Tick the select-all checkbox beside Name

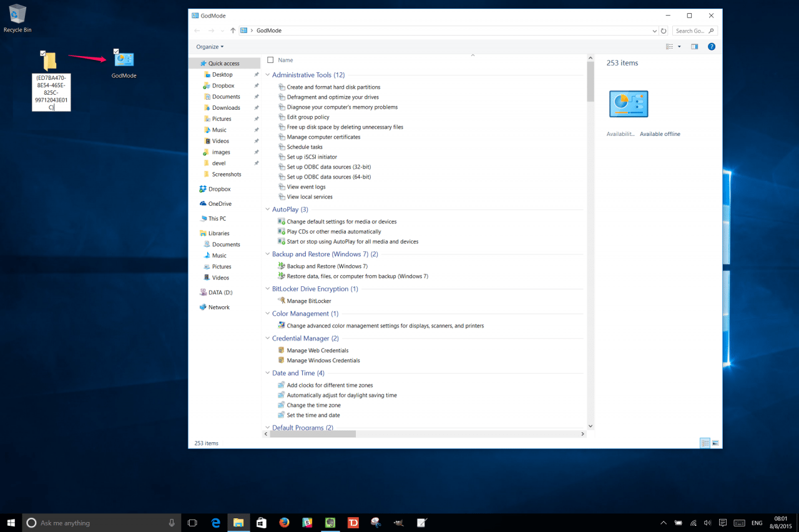click(x=270, y=60)
